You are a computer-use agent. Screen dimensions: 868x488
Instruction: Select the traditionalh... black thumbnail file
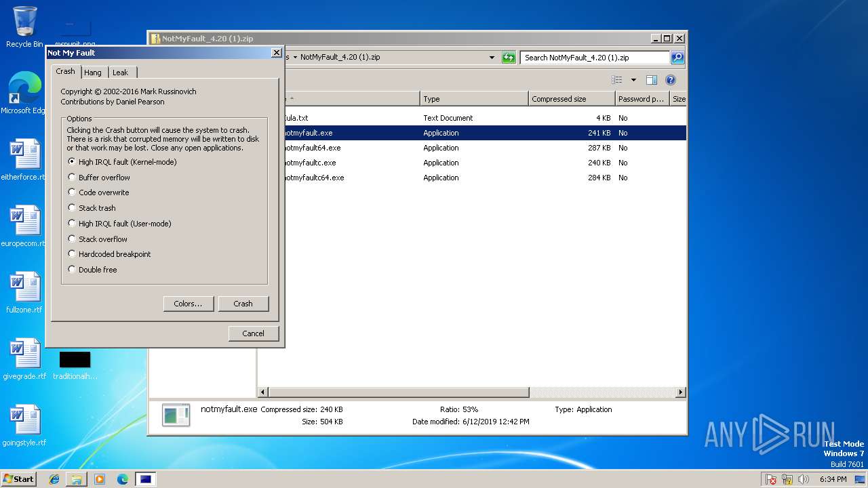(75, 366)
